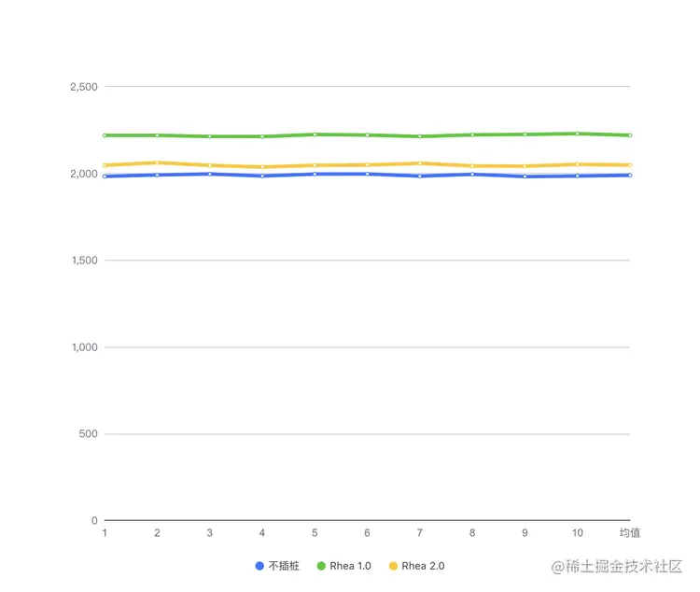Click the blue 不插桩 legend dot
This screenshot has height=592, width=700.
[x=259, y=566]
